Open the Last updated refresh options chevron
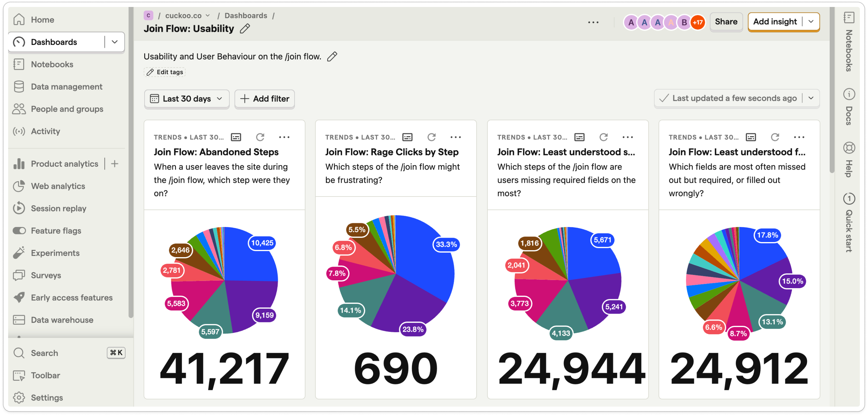Viewport: 868px width, 416px height. [811, 98]
